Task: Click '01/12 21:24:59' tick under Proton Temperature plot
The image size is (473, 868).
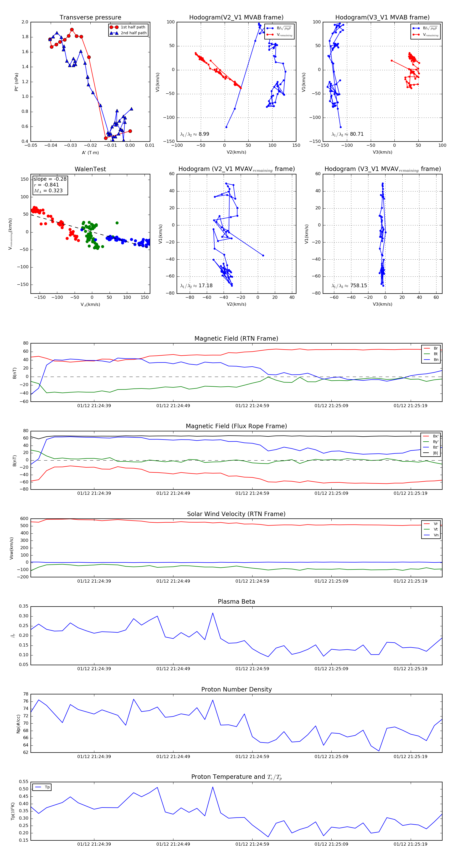Action: click(252, 844)
